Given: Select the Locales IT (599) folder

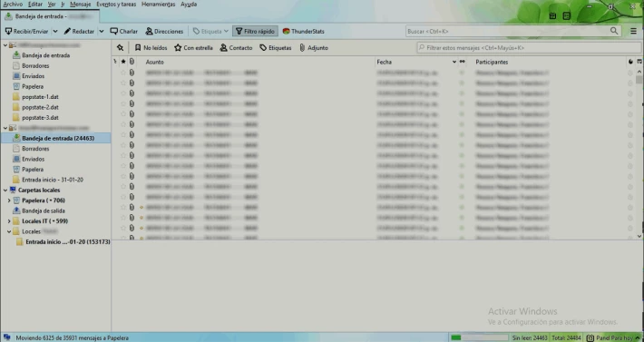Looking at the screenshot, I should point(44,220).
